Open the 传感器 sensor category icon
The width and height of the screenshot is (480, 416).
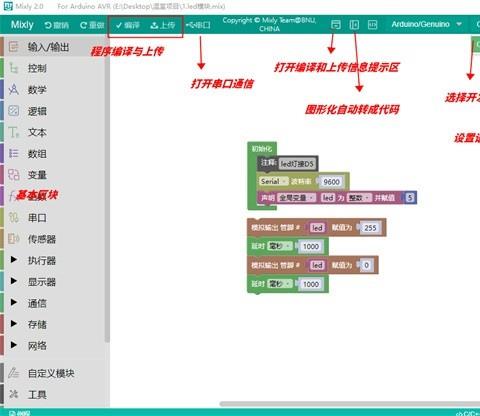[x=13, y=239]
